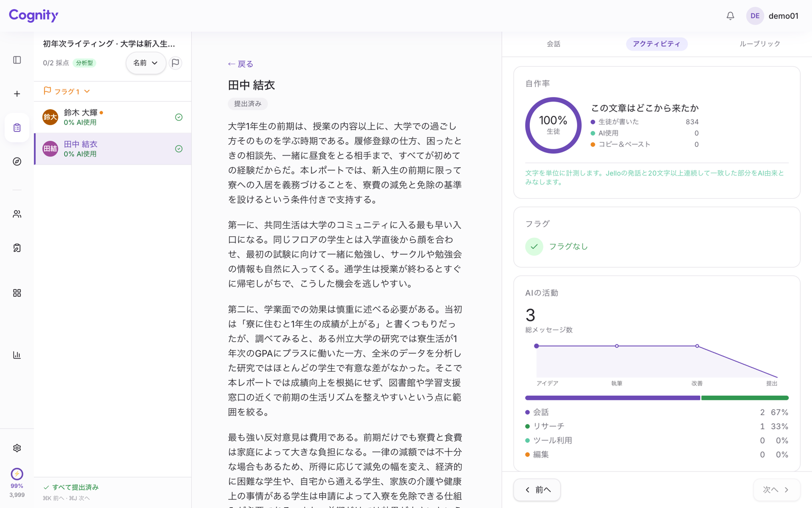This screenshot has width=812, height=508.
Task: Click the 100% 生徒 authorship ring
Action: [553, 125]
